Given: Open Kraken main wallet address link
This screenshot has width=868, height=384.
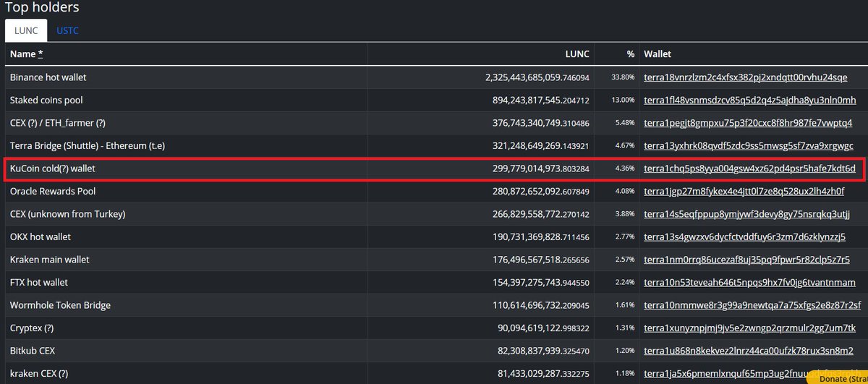Looking at the screenshot, I should coord(746,260).
